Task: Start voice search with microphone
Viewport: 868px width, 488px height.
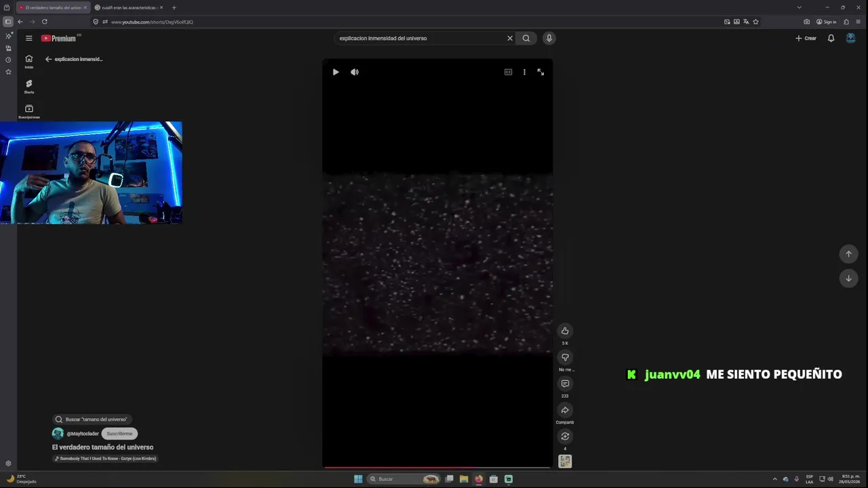Action: click(x=549, y=39)
